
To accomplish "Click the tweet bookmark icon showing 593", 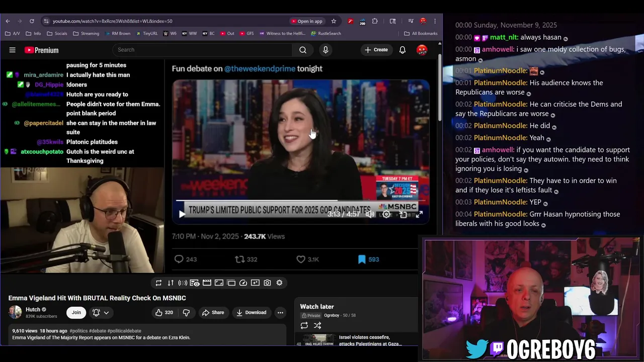I will 361,259.
